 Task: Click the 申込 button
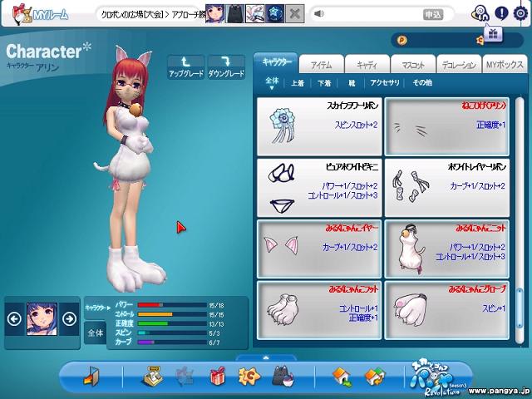coord(433,14)
